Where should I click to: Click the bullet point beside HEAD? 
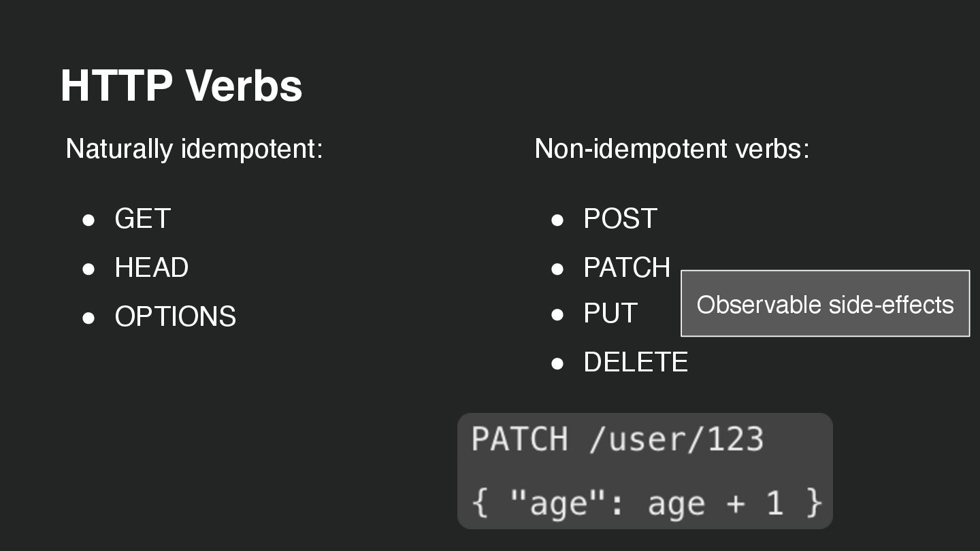[x=88, y=269]
